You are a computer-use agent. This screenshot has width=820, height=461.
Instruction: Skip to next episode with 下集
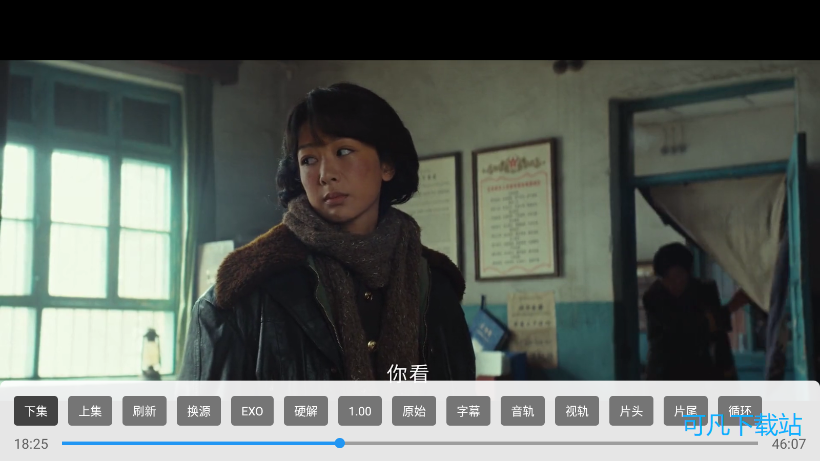pos(36,411)
